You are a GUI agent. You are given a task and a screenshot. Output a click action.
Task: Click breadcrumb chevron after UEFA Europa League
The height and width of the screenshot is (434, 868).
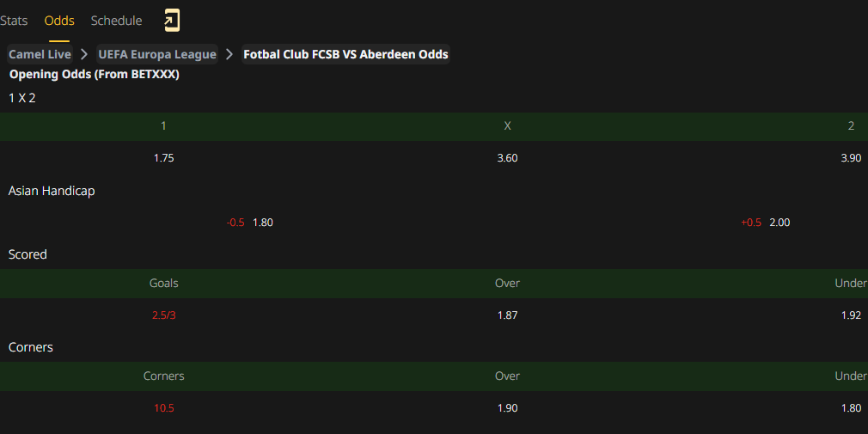pyautogui.click(x=229, y=54)
